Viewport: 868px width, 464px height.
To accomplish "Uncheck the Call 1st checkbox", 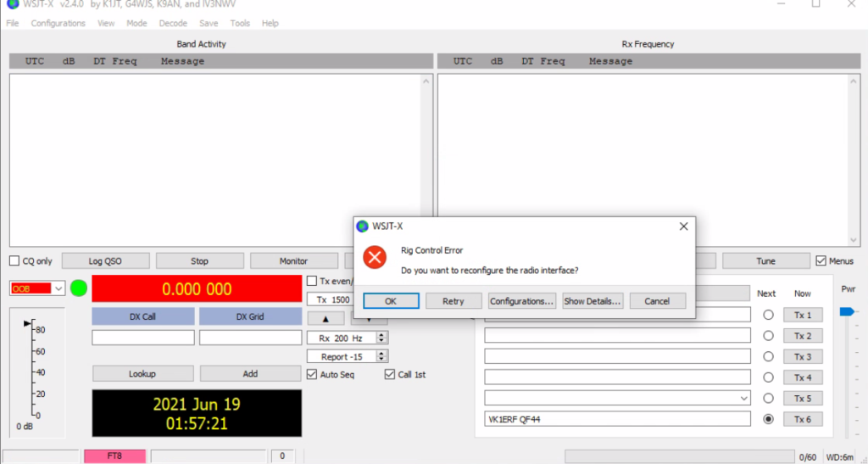I will coord(390,374).
